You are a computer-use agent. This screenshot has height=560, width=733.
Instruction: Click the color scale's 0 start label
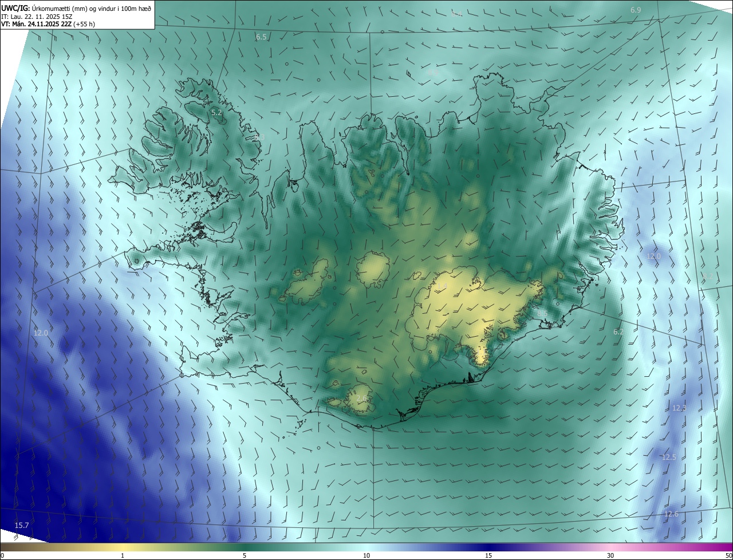coord(2,555)
